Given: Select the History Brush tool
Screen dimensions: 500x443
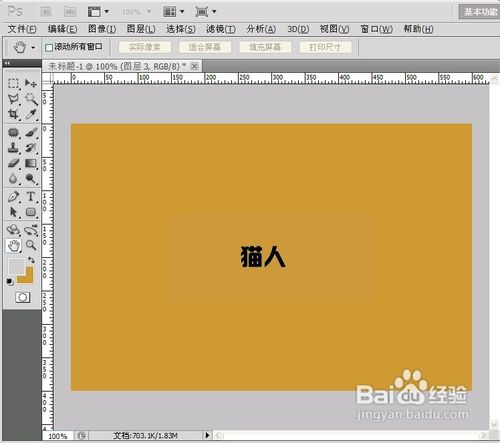Looking at the screenshot, I should pyautogui.click(x=31, y=148).
